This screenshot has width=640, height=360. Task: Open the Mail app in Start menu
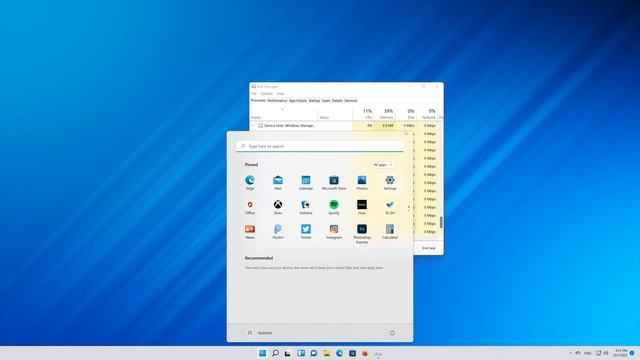278,182
